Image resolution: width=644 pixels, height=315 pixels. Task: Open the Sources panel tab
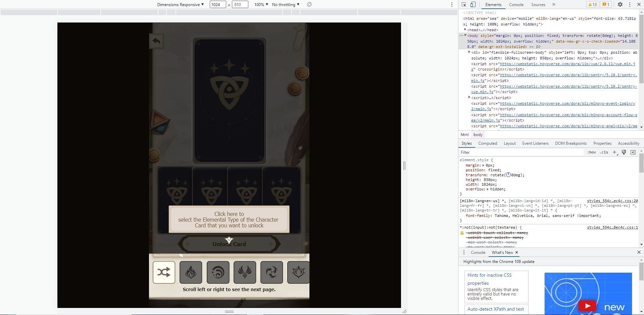click(x=538, y=5)
